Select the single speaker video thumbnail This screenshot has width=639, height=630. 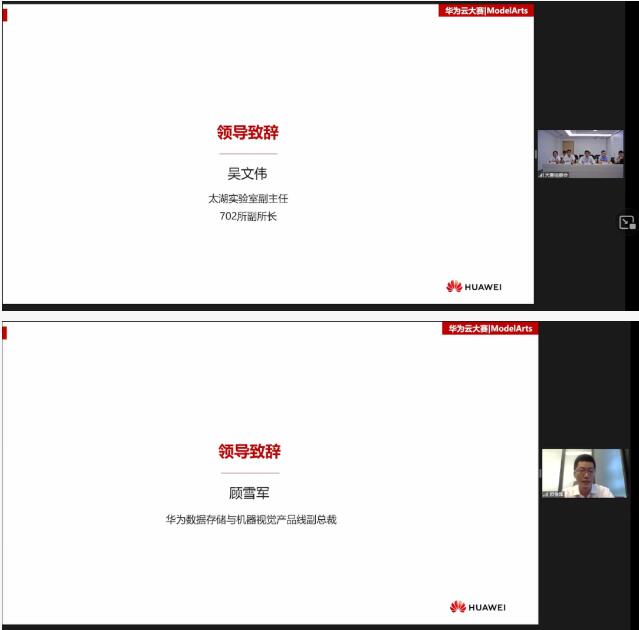pyautogui.click(x=580, y=472)
